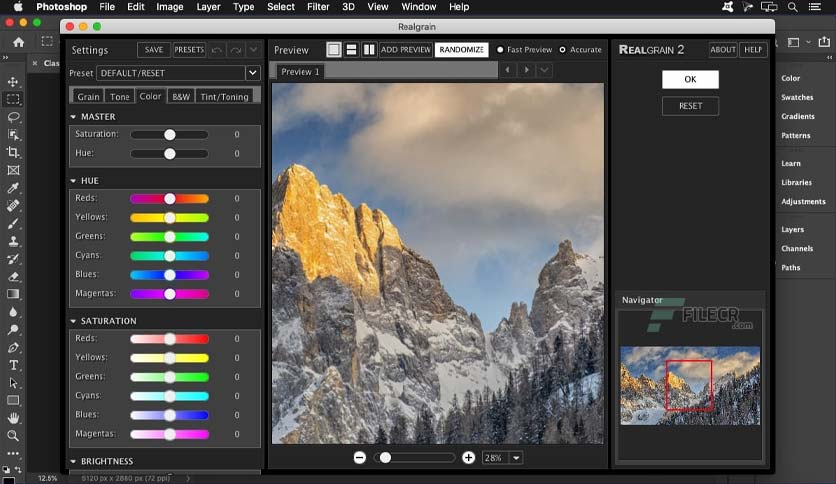Select the Healing Brush tool

(13, 205)
